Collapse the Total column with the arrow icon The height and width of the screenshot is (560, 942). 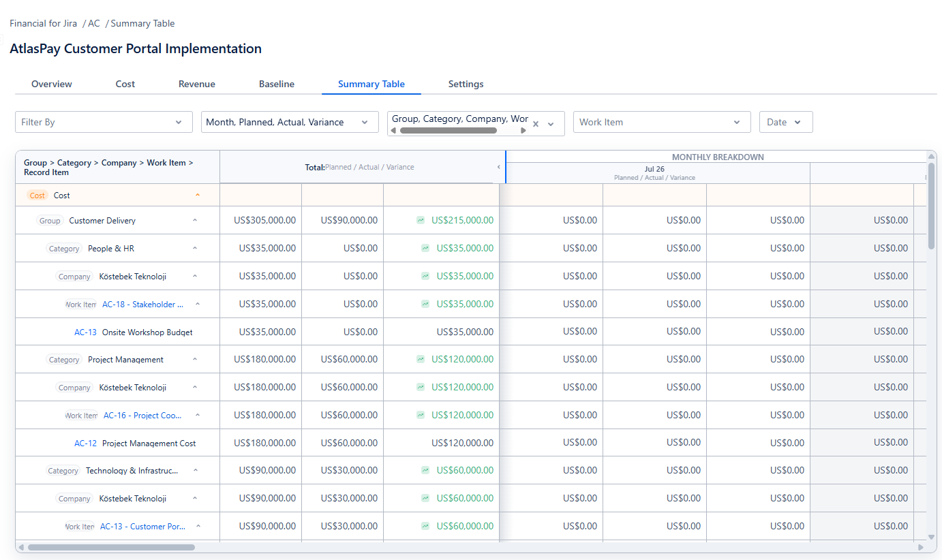(498, 167)
